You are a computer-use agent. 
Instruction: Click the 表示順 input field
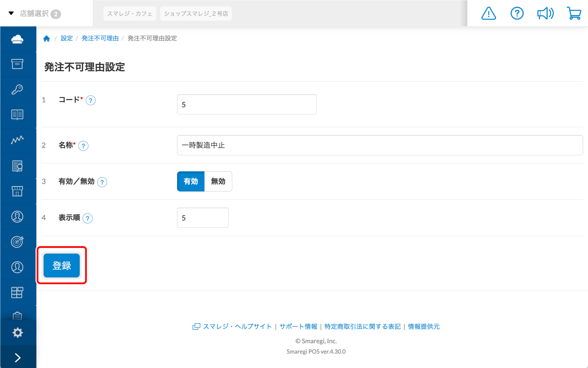(x=203, y=218)
